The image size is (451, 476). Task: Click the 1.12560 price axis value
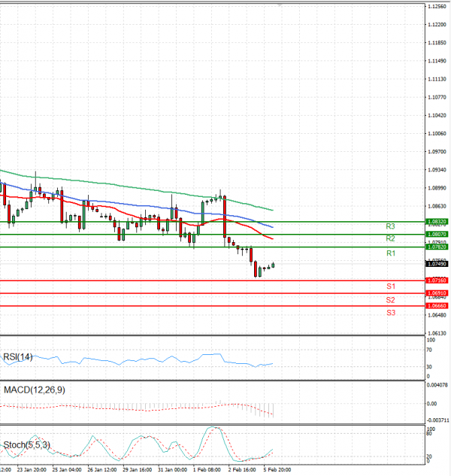pyautogui.click(x=437, y=7)
